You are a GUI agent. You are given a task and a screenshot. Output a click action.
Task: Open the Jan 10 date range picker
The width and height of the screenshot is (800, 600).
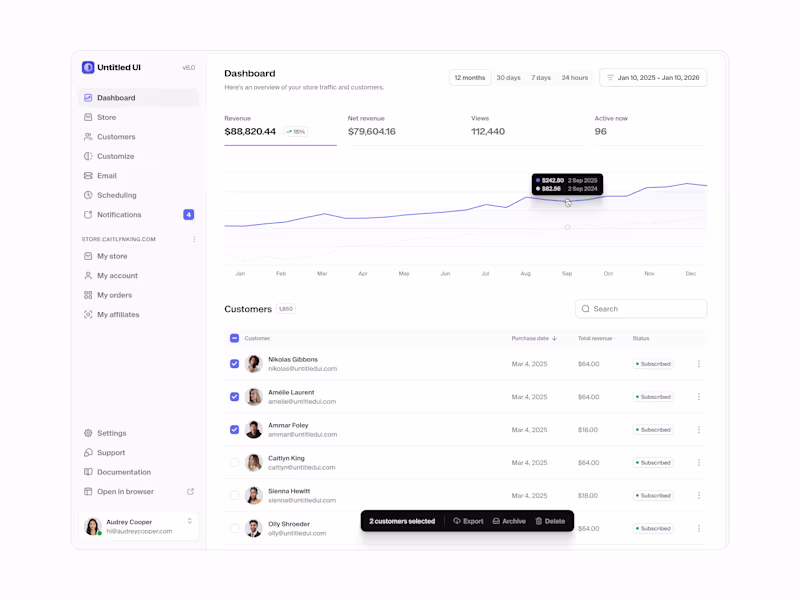652,77
